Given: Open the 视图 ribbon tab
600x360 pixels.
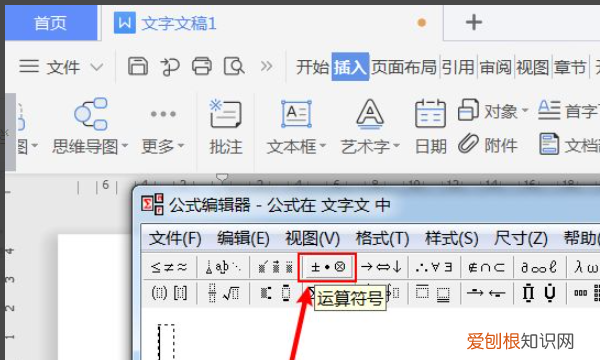Looking at the screenshot, I should [x=533, y=67].
